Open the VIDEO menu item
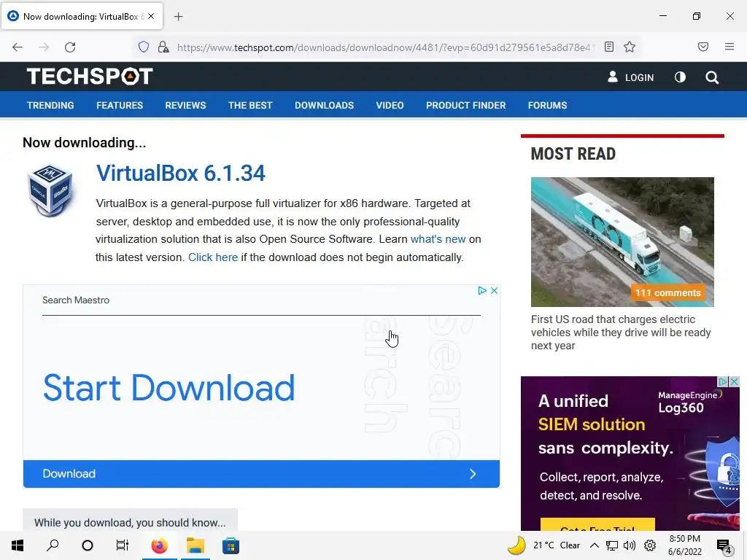The height and width of the screenshot is (560, 747). (x=390, y=105)
